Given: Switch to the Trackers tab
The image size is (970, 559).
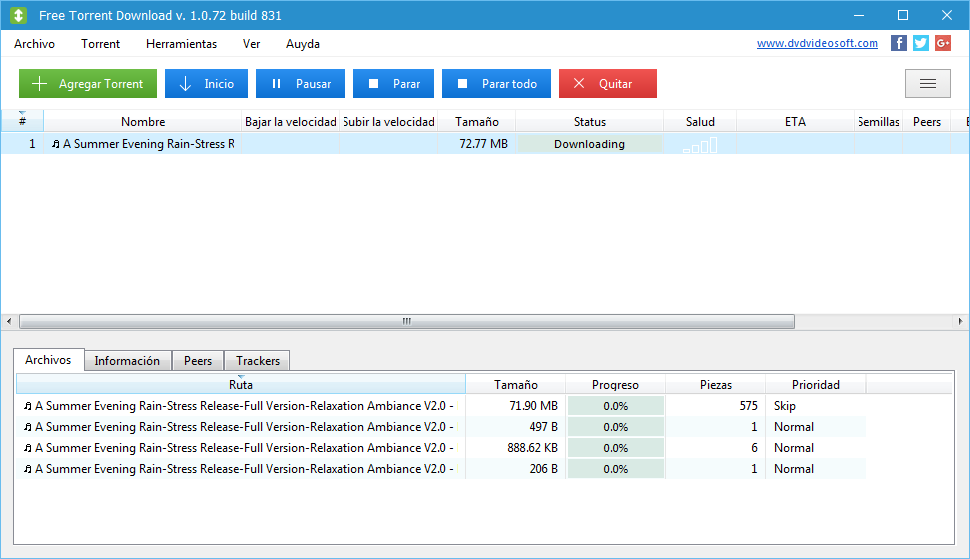Looking at the screenshot, I should (x=258, y=361).
